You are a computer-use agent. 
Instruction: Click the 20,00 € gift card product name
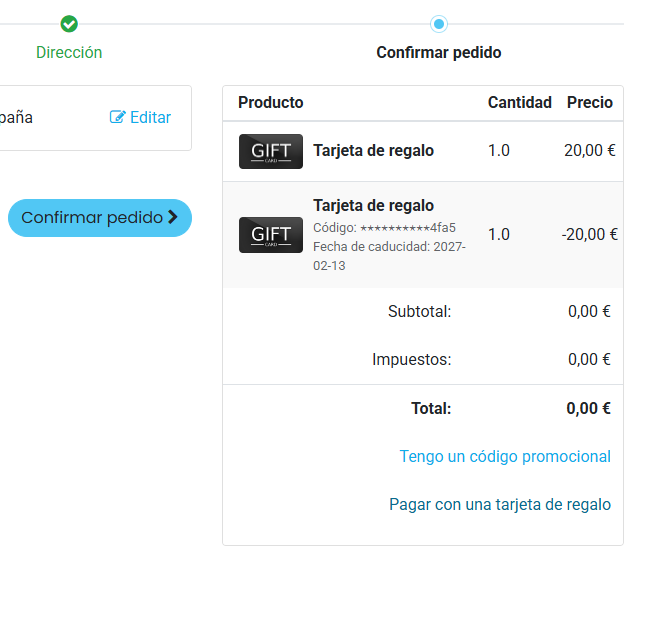click(x=373, y=151)
